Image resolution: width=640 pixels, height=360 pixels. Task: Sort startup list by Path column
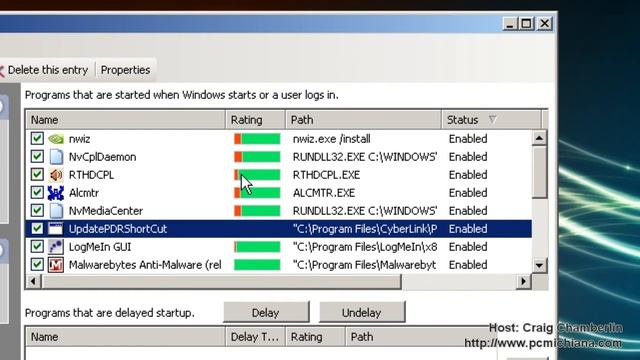(x=363, y=120)
